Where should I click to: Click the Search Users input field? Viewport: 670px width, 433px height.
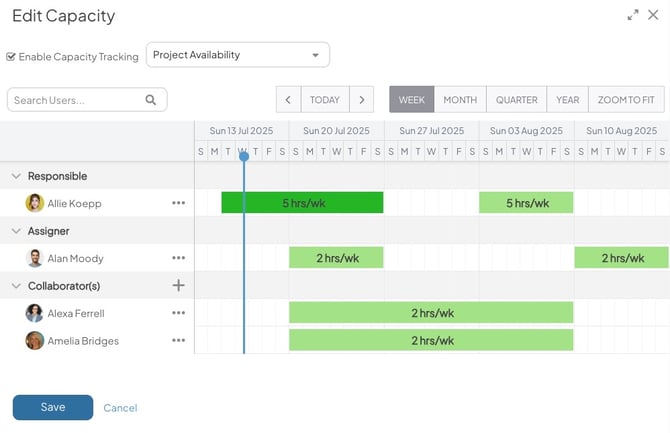(75, 100)
